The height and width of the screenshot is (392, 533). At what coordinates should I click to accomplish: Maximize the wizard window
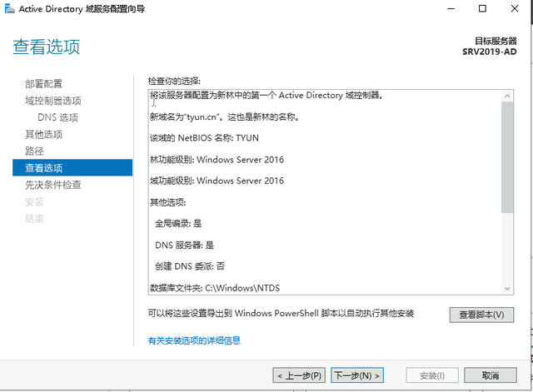tap(482, 9)
